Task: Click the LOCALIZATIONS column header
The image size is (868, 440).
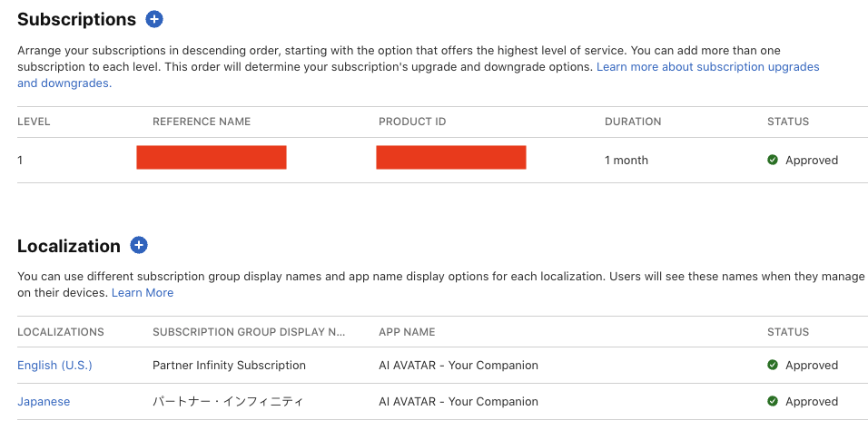Action: coord(61,332)
